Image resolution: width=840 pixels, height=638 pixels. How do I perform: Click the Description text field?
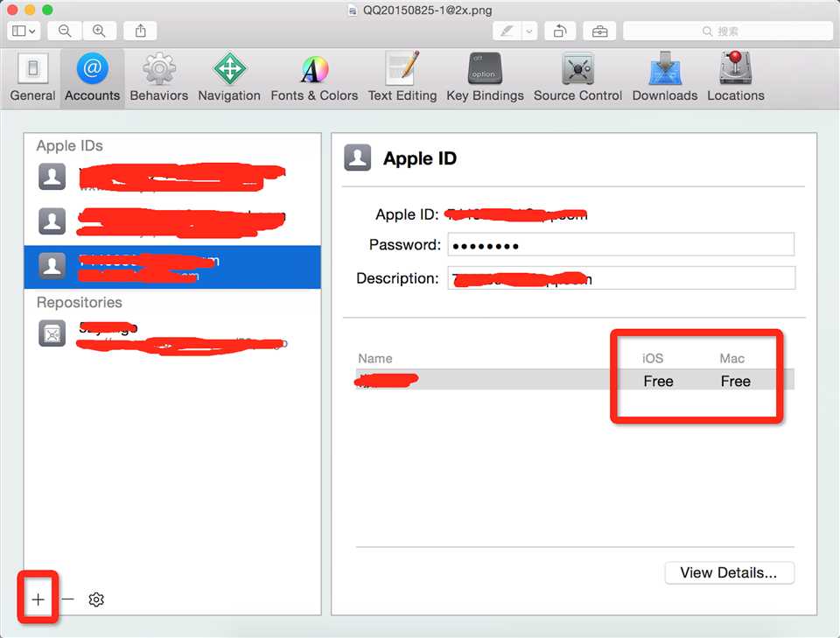click(x=621, y=278)
